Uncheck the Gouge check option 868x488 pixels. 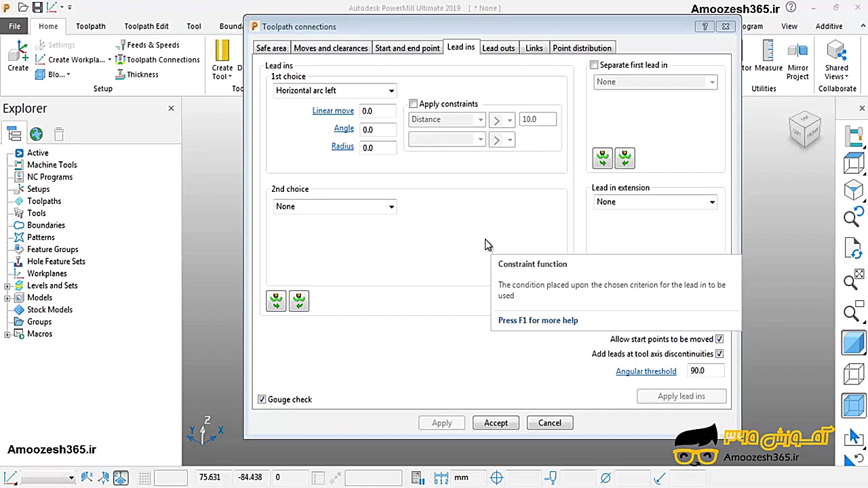pos(262,399)
